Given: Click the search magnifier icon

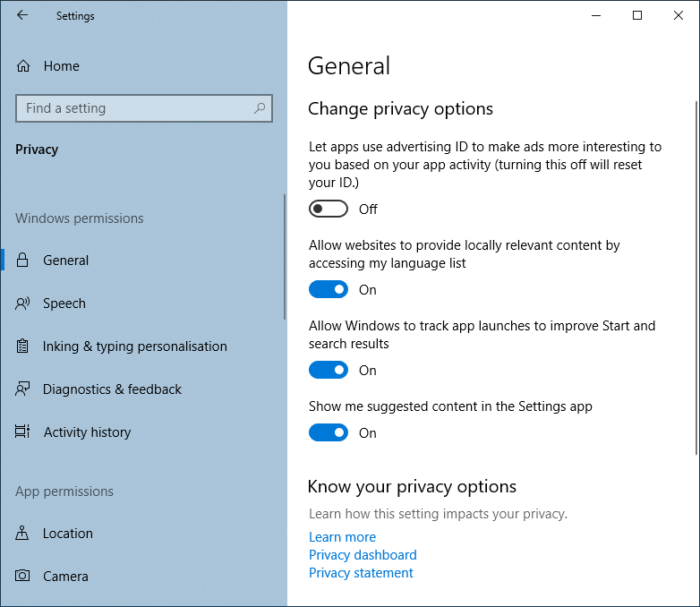Looking at the screenshot, I should tap(260, 108).
